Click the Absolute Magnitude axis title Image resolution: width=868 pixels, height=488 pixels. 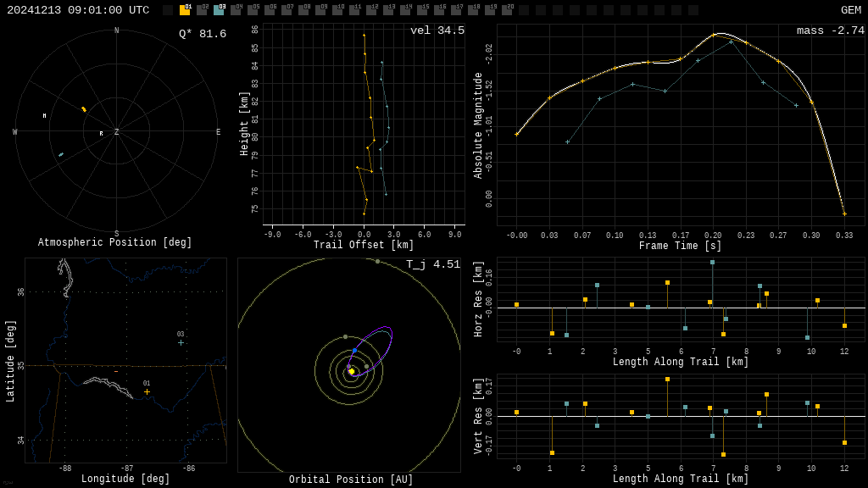tap(478, 125)
